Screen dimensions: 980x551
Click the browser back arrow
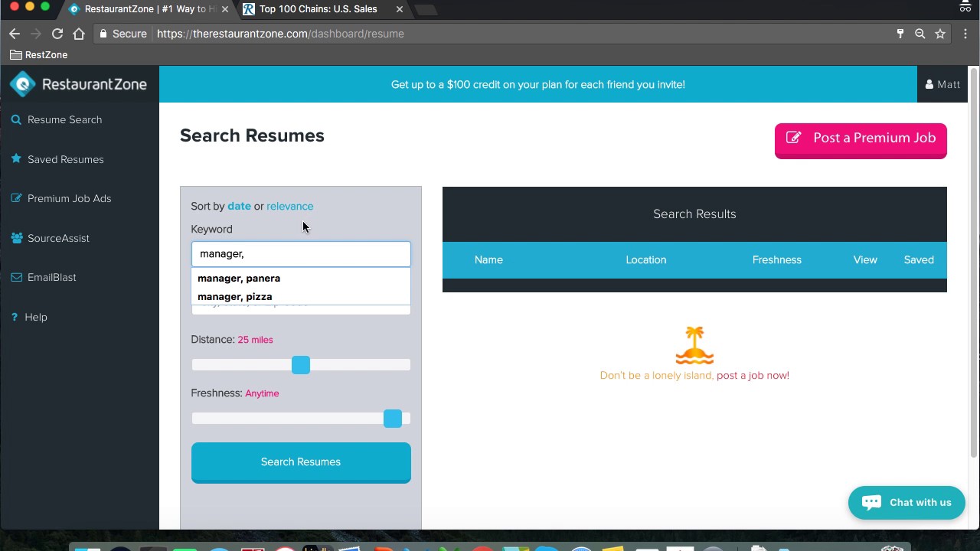click(x=15, y=34)
